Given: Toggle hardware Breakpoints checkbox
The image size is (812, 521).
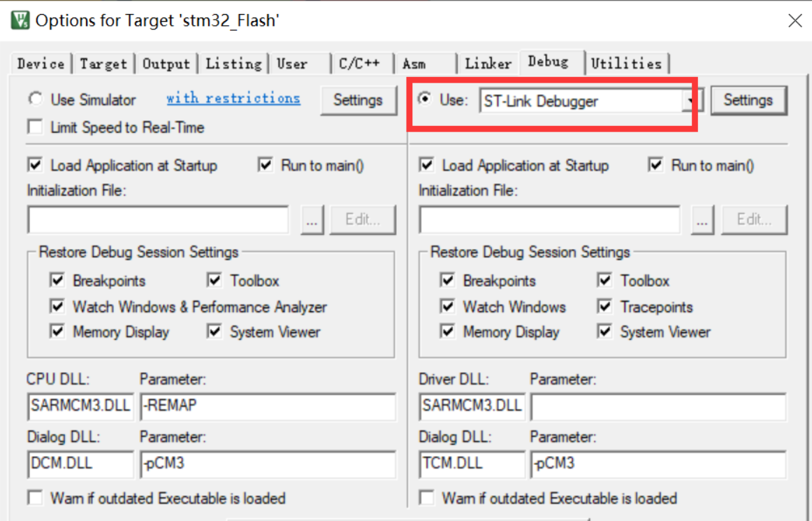Looking at the screenshot, I should click(447, 280).
